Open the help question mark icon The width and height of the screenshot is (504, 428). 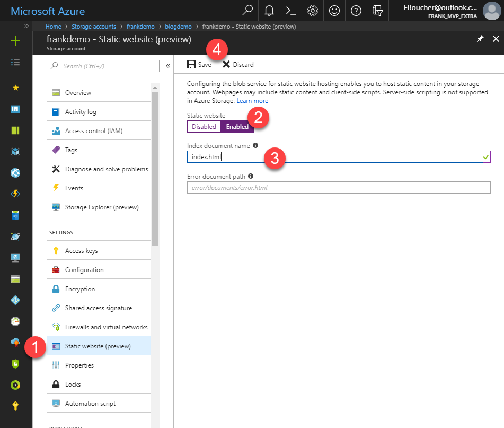click(356, 11)
